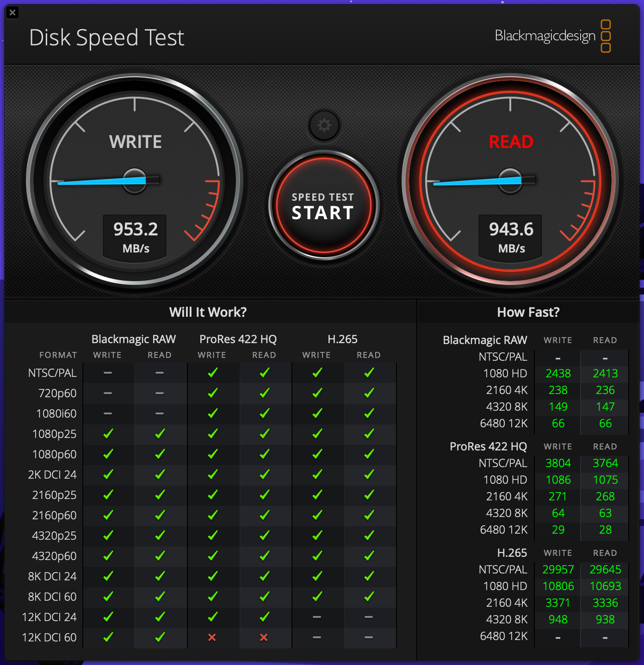Screen dimensions: 644x665
Task: Click ProRes write checkmark for 1080i60
Action: pyautogui.click(x=213, y=413)
